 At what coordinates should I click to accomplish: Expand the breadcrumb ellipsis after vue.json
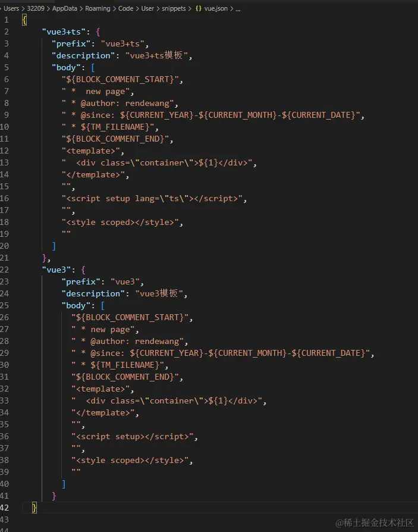(238, 9)
